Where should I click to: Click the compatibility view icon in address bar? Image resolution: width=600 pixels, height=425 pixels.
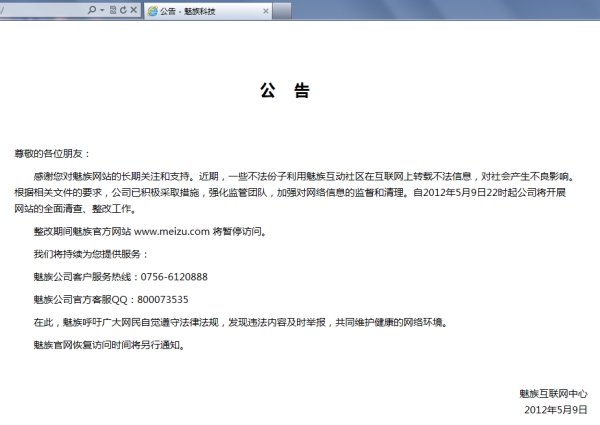click(113, 10)
